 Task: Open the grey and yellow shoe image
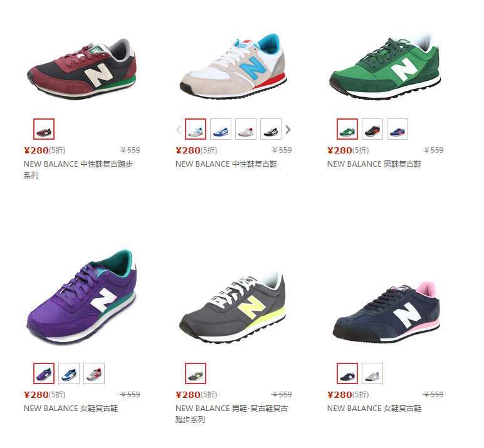(233, 307)
